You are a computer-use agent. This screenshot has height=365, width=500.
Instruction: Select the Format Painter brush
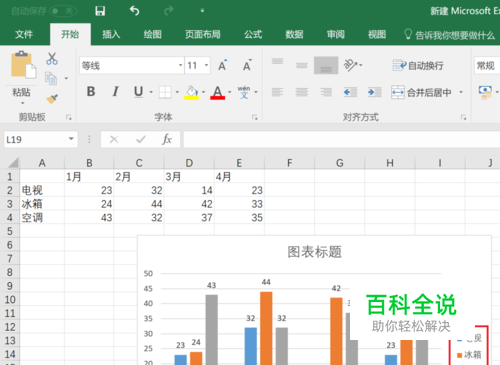pyautogui.click(x=52, y=99)
